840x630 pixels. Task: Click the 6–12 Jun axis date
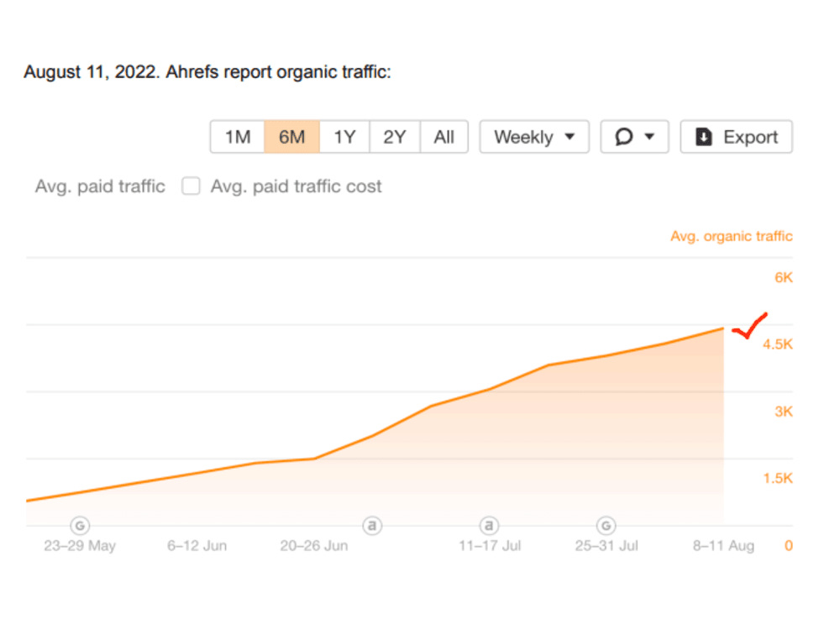(197, 546)
